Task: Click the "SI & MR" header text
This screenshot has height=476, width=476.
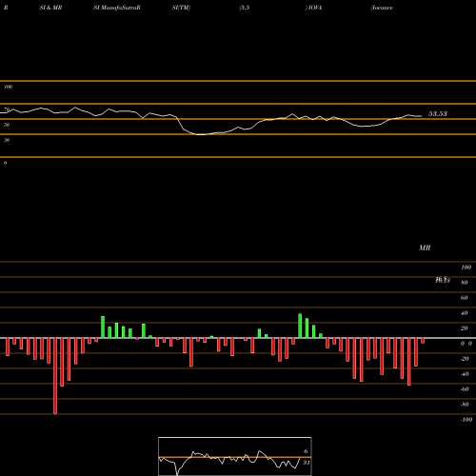Action: [50, 8]
